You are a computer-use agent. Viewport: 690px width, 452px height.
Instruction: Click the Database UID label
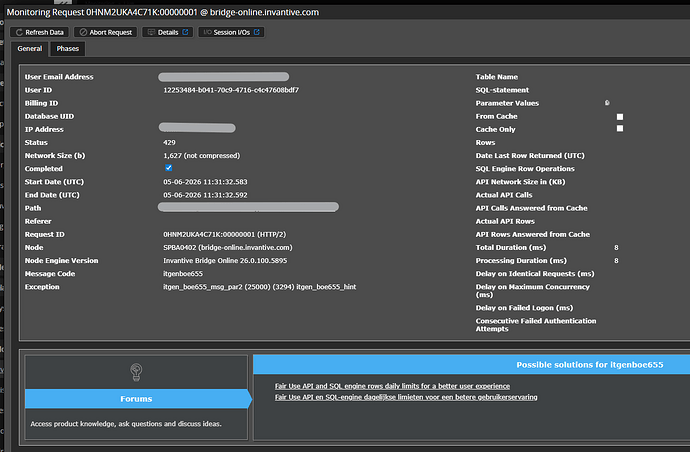click(49, 116)
